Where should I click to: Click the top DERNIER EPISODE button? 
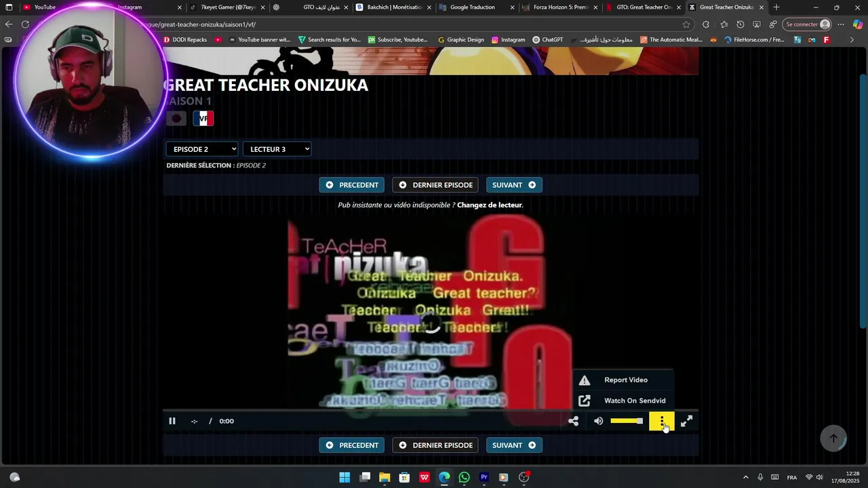click(435, 185)
